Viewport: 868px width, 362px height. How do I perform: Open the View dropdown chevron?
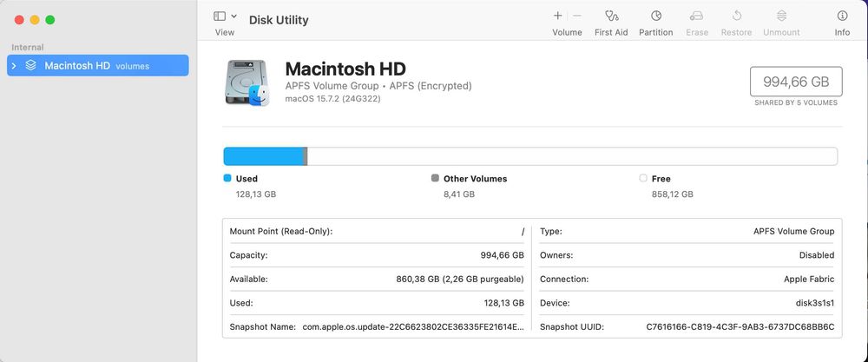click(x=234, y=16)
